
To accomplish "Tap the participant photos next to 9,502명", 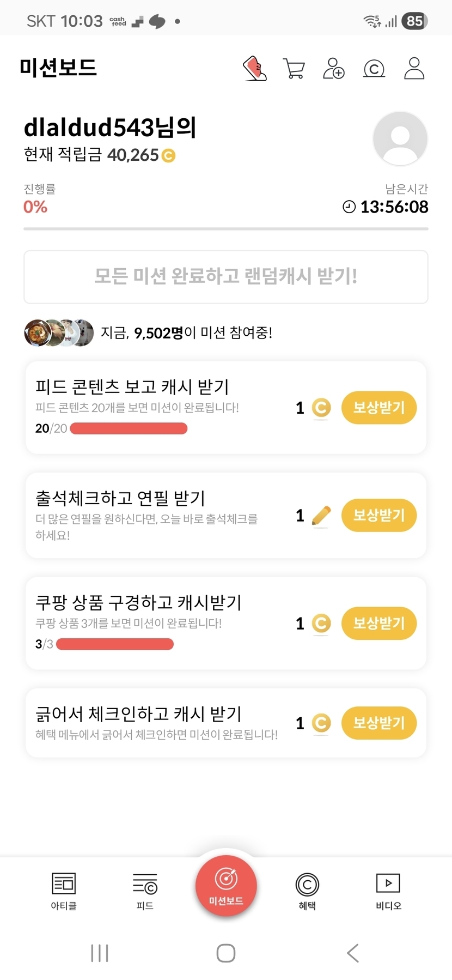I will [x=59, y=332].
